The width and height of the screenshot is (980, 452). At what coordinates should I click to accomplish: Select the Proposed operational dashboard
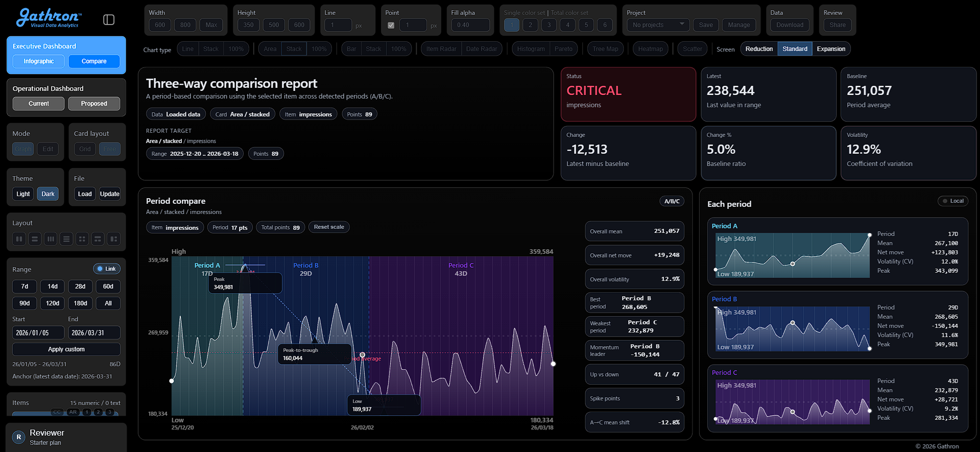click(94, 104)
